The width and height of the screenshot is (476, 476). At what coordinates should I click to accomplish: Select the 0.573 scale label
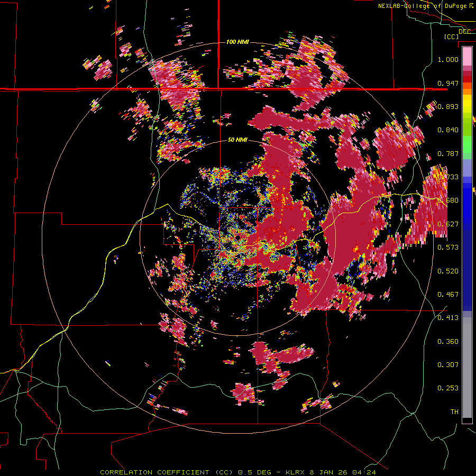(x=448, y=248)
